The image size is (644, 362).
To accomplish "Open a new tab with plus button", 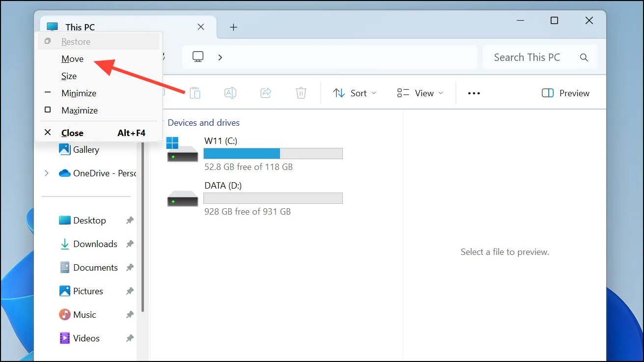I will (234, 27).
